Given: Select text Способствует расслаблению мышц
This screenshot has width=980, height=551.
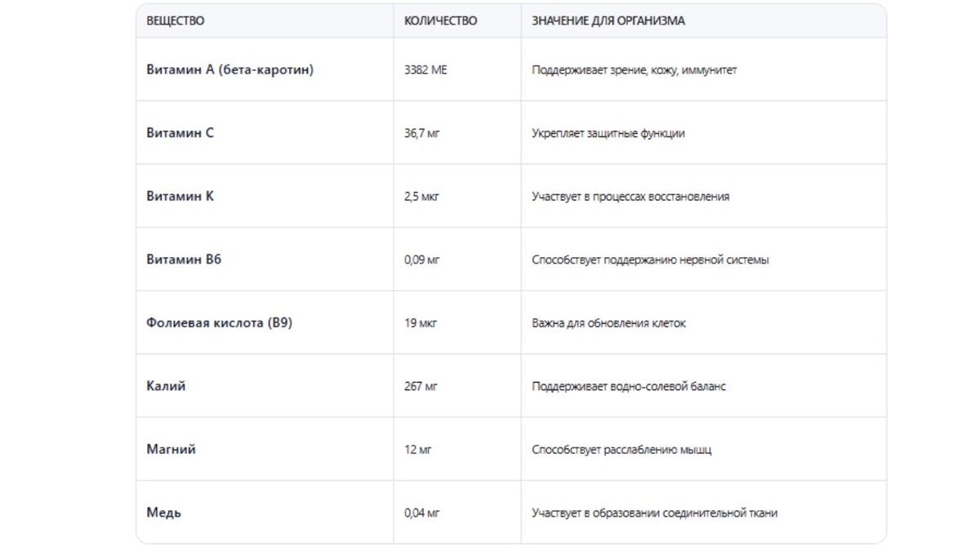Looking at the screenshot, I should [x=621, y=450].
